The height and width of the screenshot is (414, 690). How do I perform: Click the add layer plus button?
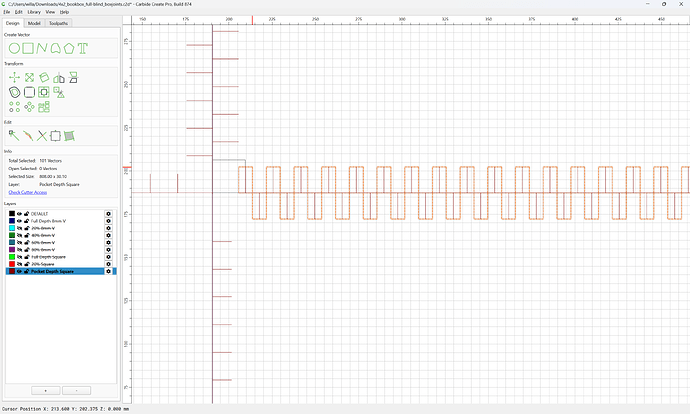coord(46,391)
